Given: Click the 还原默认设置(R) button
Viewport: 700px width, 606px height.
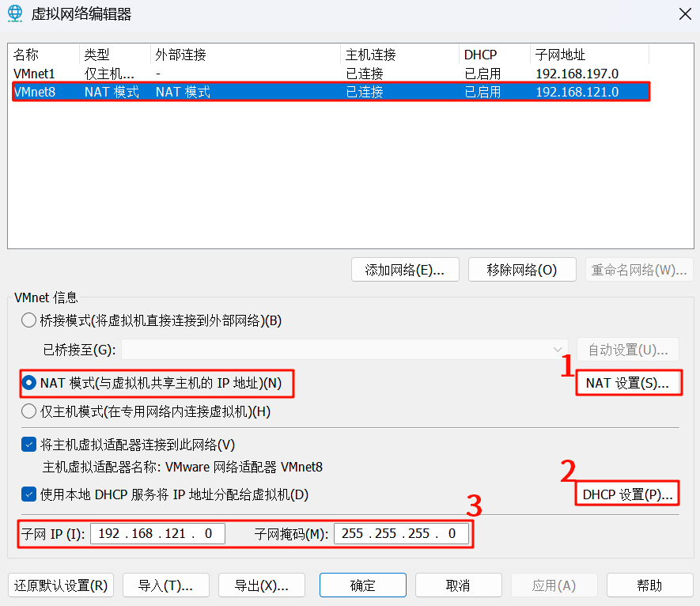Looking at the screenshot, I should 61,585.
